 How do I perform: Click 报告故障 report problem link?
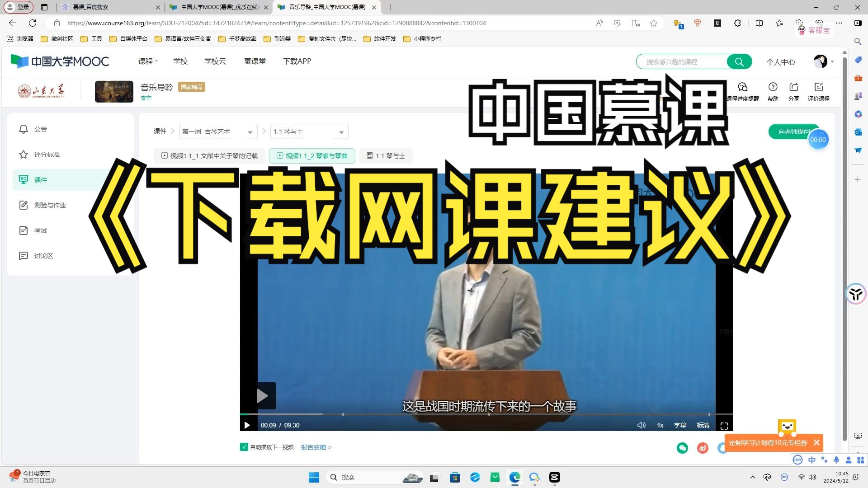click(316, 447)
